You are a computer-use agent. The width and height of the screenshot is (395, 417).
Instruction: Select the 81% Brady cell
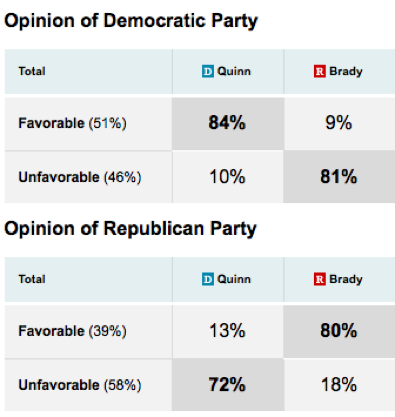point(339,177)
